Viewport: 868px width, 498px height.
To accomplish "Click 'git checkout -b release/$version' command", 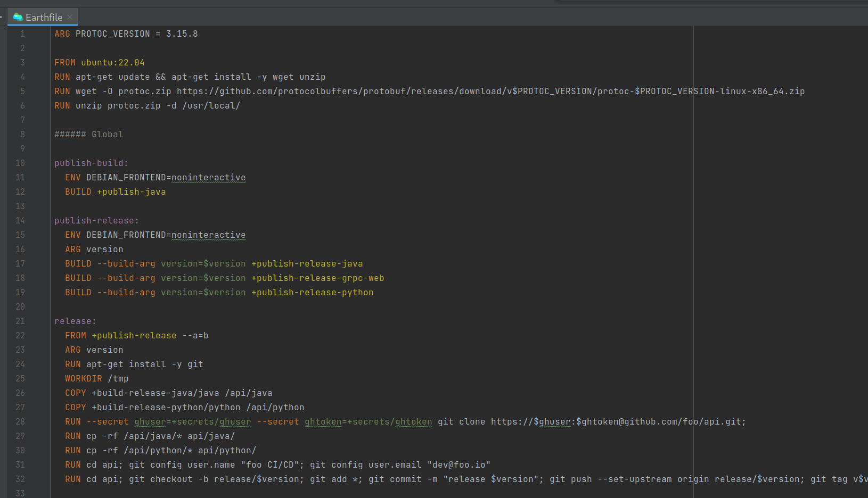I will point(214,479).
